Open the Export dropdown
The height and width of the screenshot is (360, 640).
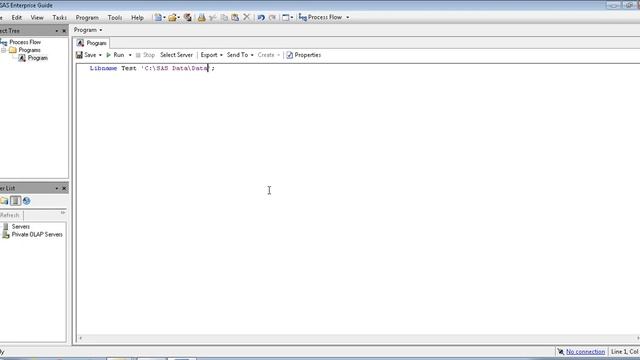(211, 55)
